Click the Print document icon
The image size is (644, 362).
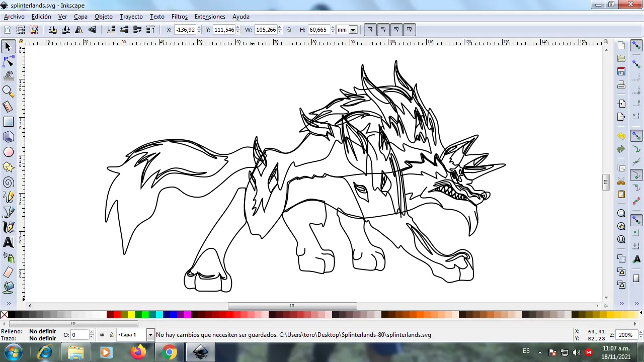click(621, 84)
